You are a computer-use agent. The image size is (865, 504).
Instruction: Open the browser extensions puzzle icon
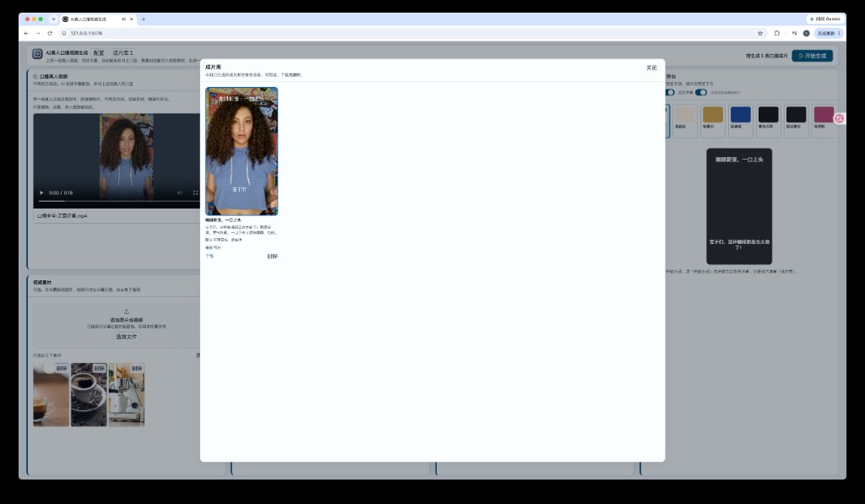pyautogui.click(x=777, y=34)
